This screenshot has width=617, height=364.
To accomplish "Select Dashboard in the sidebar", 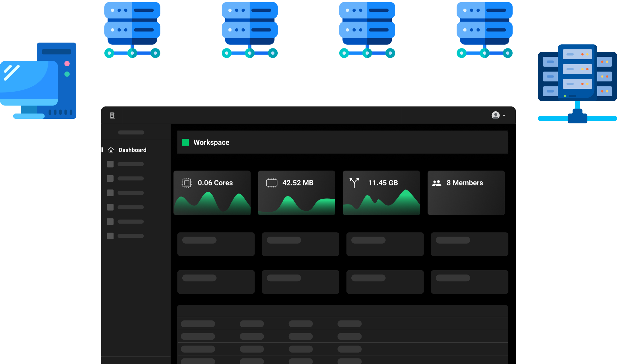I will tap(132, 150).
